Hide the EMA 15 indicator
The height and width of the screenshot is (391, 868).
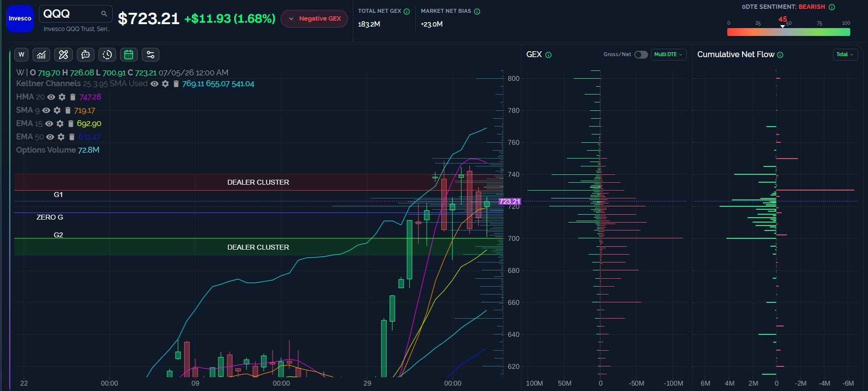click(x=49, y=124)
